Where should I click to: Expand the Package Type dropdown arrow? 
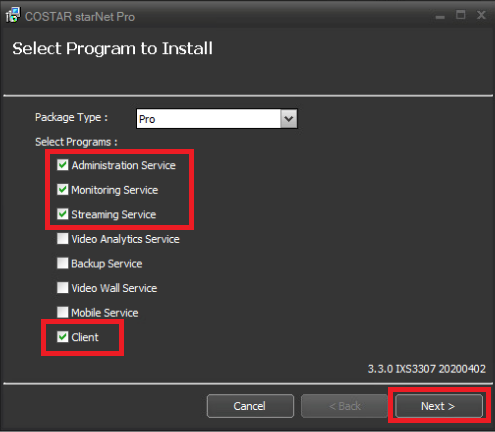[x=289, y=119]
